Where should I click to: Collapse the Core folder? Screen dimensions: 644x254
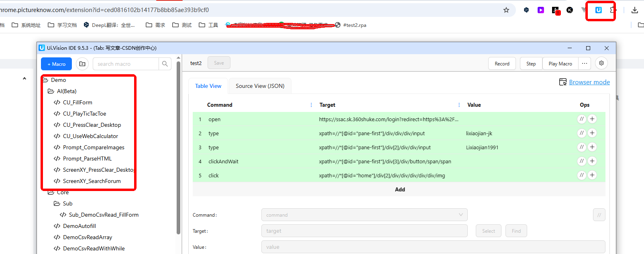58,192
